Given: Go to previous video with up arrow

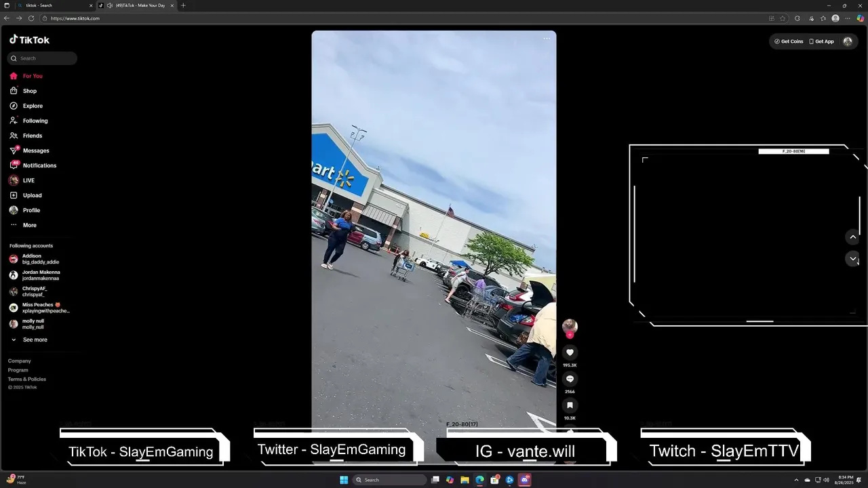Looking at the screenshot, I should (853, 237).
